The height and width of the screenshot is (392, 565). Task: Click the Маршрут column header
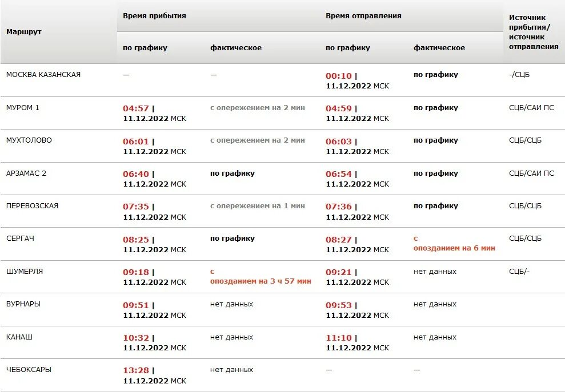pos(24,32)
